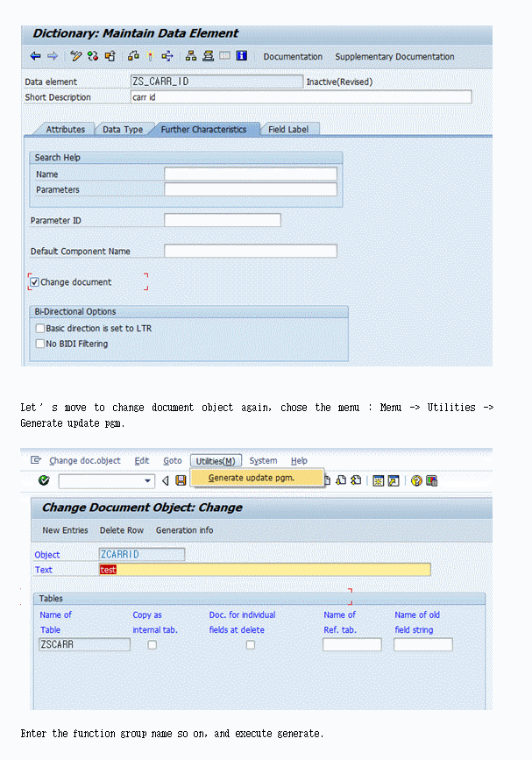
Task: Click the Default Component Name field
Action: (x=251, y=251)
